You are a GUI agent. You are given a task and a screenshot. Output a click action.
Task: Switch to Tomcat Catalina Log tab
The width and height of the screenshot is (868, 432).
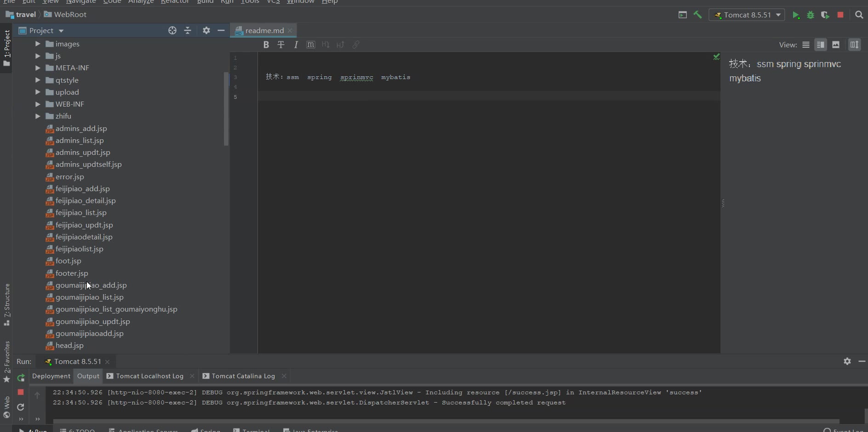(x=243, y=376)
